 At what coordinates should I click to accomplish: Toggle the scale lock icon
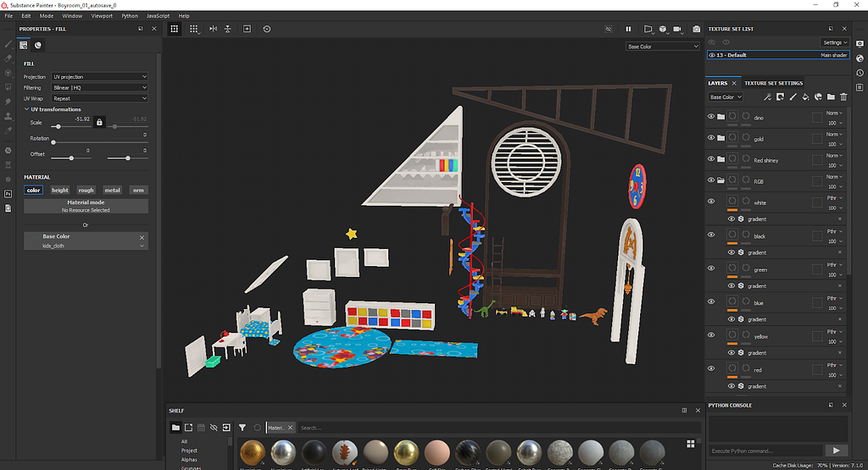pos(99,122)
